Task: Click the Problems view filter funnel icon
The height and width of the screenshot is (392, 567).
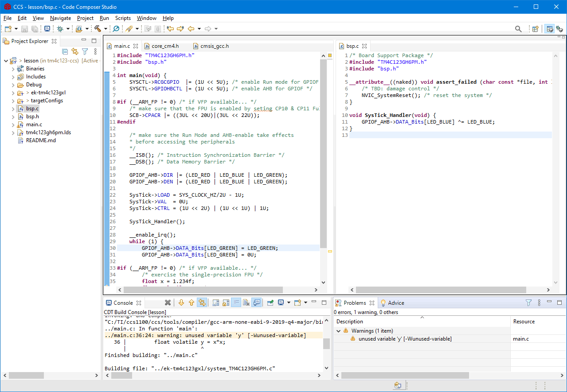Action: click(528, 303)
